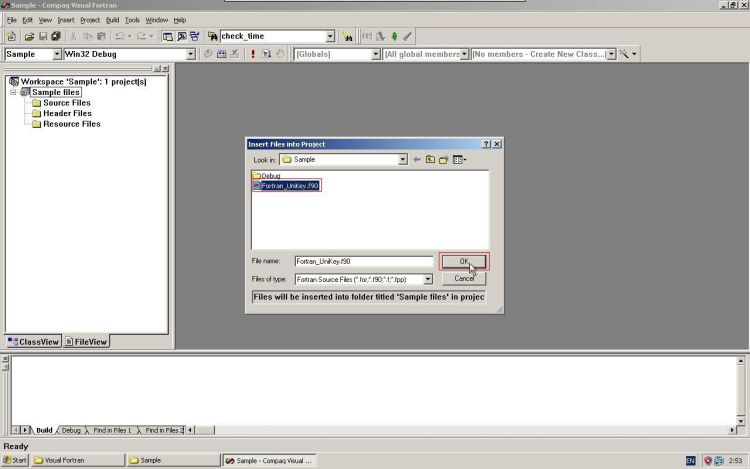
Task: Toggle the Output window icon
Action: (182, 36)
